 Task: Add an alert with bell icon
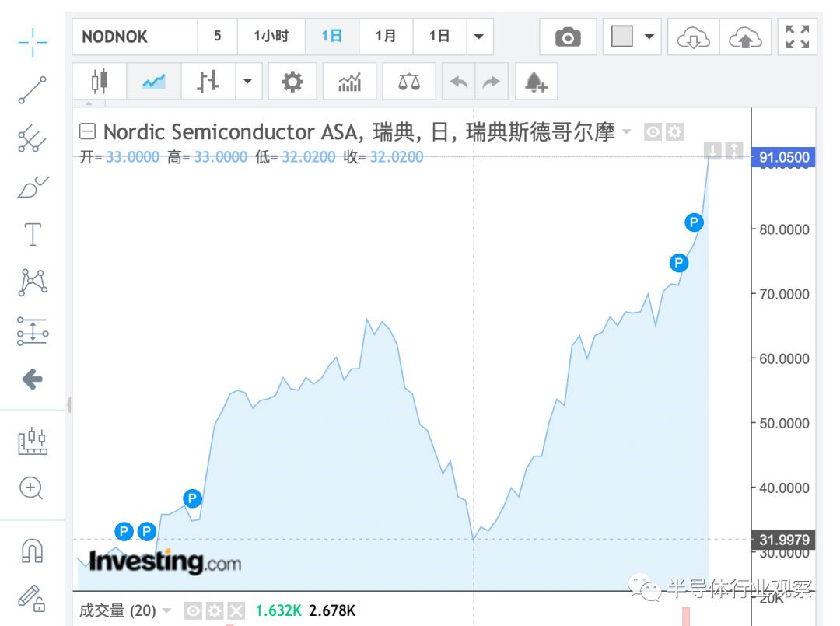click(536, 82)
